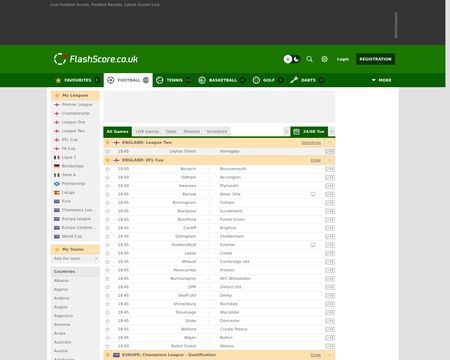
Task: Toggle the light/dark mode switch
Action: coord(292,59)
